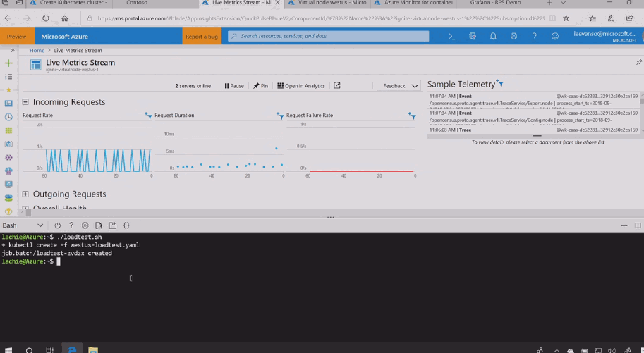Open Resource groups cube icon in sidebar
The width and height of the screenshot is (644, 353).
(8, 144)
